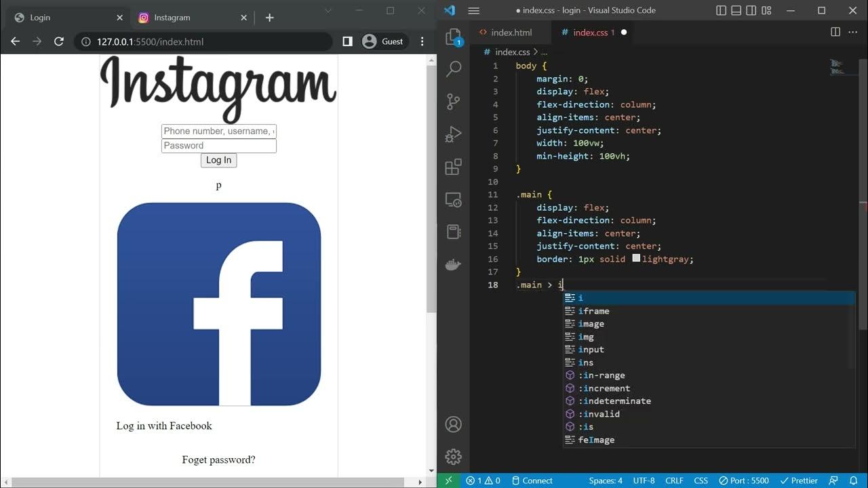Change indentation via Spaces: 4
This screenshot has width=868, height=488.
tap(606, 481)
